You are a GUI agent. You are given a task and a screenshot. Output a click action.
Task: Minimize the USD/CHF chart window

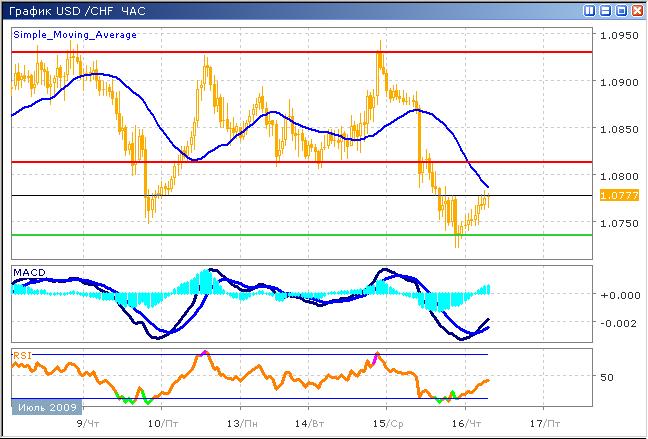(x=605, y=10)
